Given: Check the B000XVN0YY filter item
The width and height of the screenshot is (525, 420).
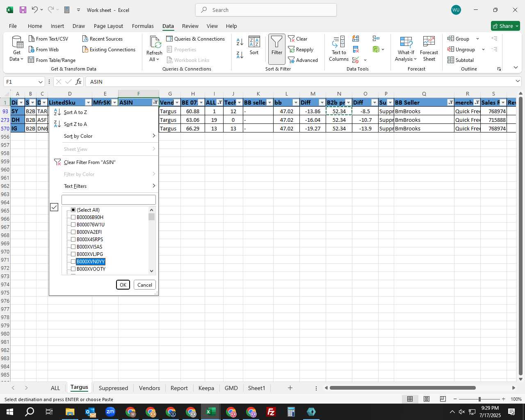Looking at the screenshot, I should click(73, 262).
